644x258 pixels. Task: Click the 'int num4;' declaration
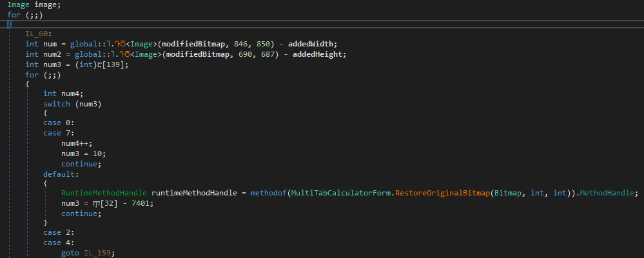[x=63, y=94]
